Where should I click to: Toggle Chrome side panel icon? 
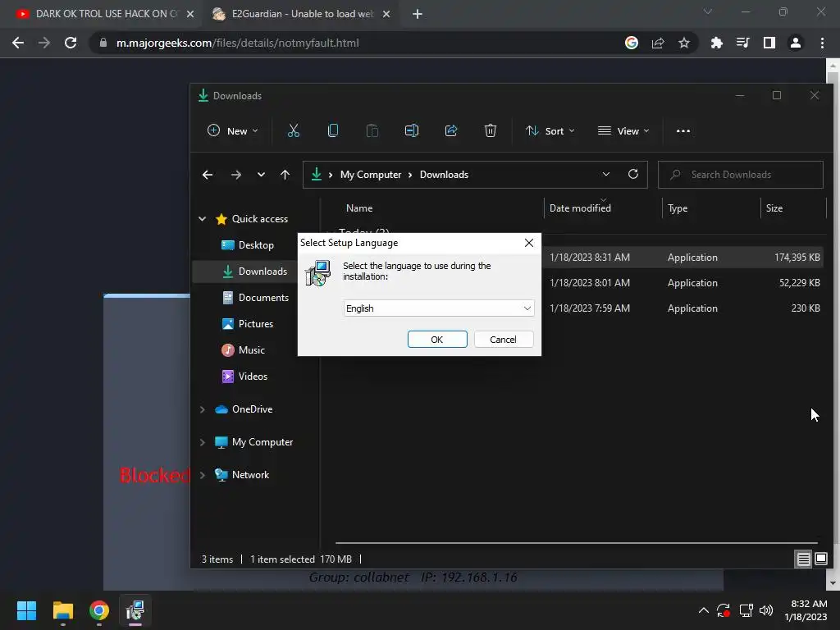[x=769, y=43]
